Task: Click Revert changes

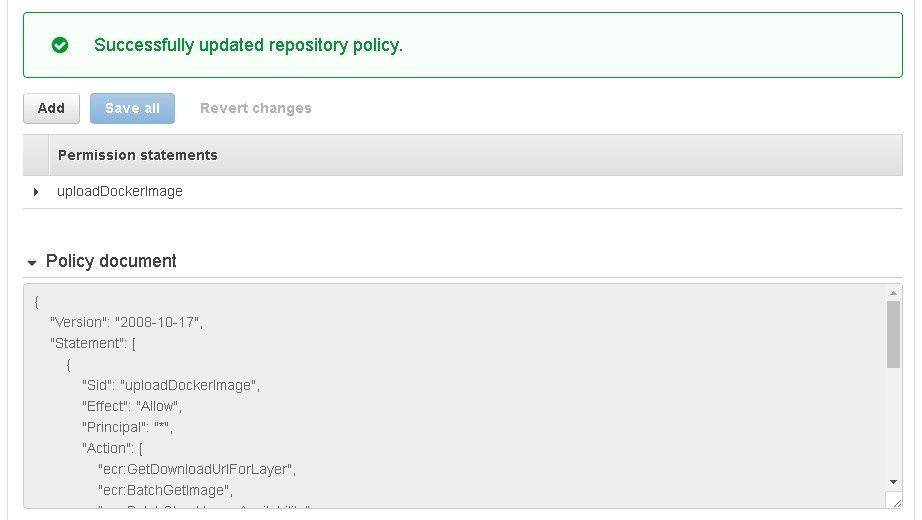Action: click(x=256, y=108)
